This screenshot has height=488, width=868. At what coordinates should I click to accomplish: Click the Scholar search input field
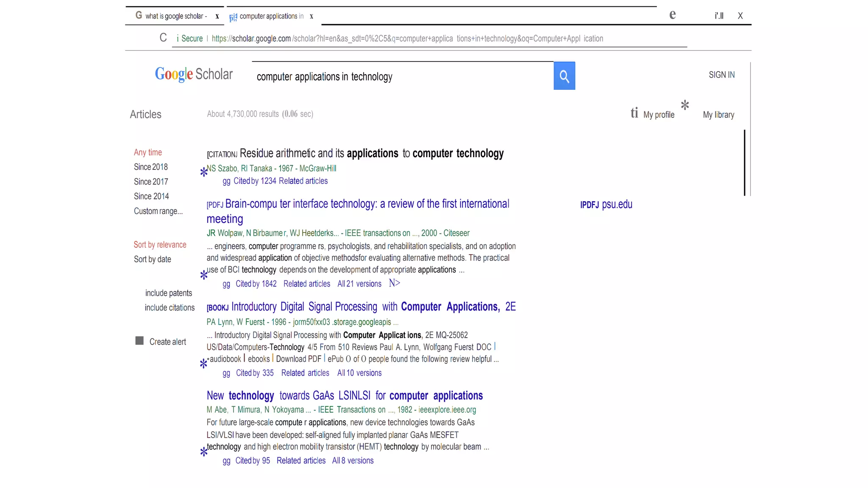pyautogui.click(x=403, y=77)
